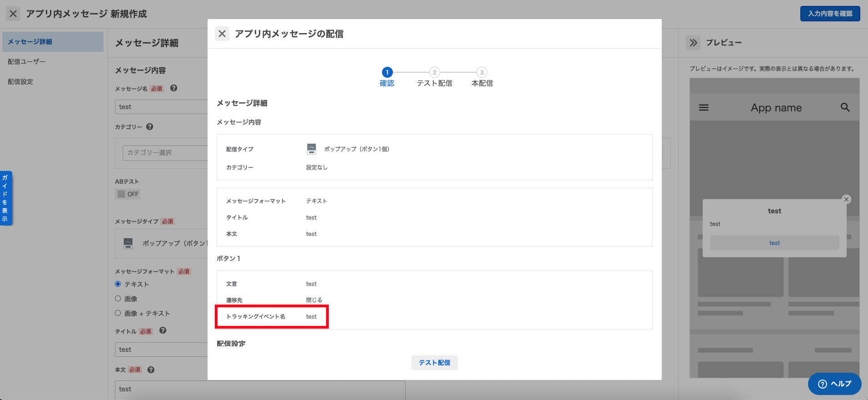This screenshot has height=400, width=868.
Task: Click the ボタン 1 section heading
Action: point(228,258)
